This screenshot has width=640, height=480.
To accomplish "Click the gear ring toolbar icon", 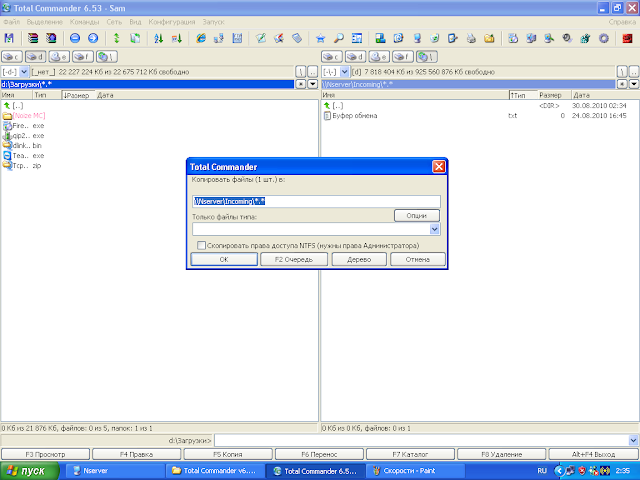I will coord(604,38).
